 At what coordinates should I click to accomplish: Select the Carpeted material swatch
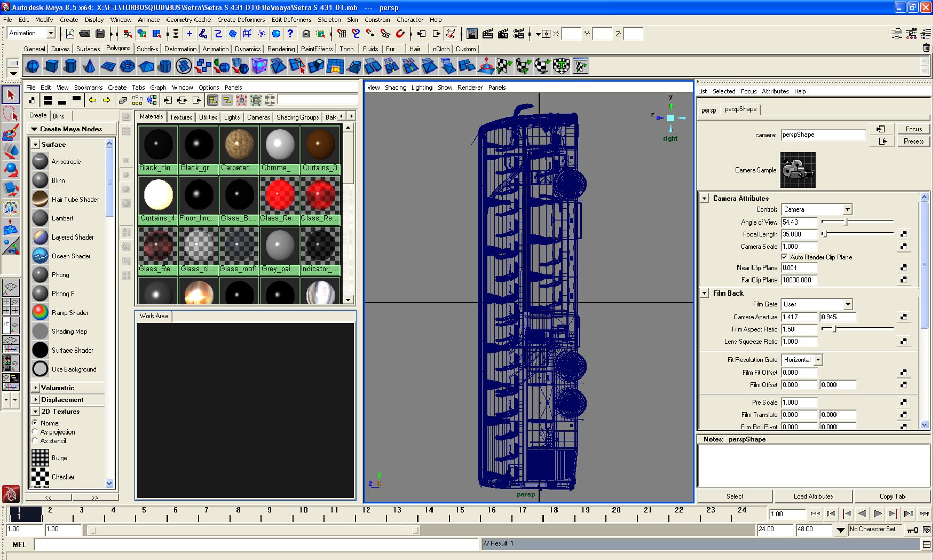click(239, 149)
